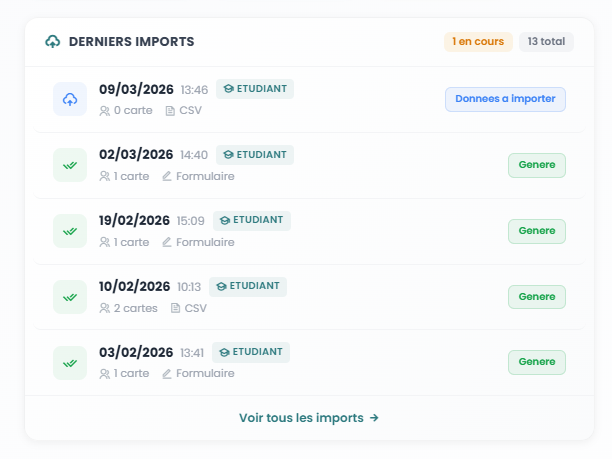
Task: Click the double-check icon for the 03/02/2026 import
Action: (70, 362)
